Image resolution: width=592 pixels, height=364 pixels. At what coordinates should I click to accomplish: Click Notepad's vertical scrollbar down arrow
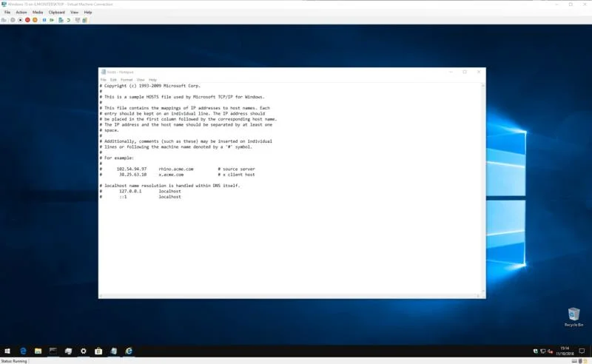(483, 291)
